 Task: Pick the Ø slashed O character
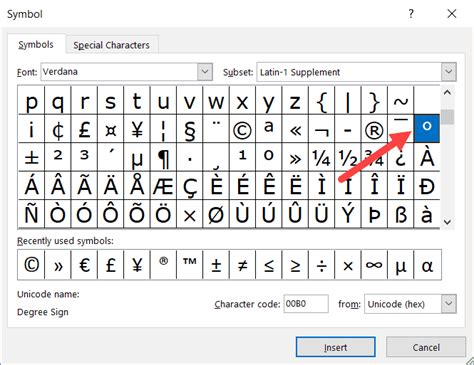(x=216, y=214)
